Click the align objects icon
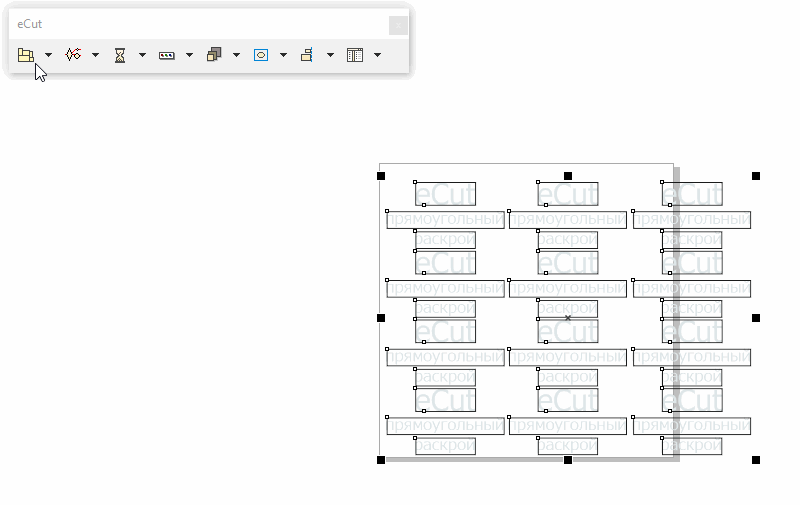 tap(307, 55)
